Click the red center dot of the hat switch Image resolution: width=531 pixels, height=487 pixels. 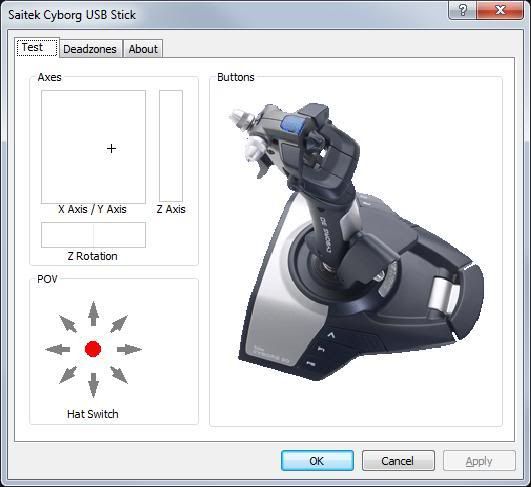pos(93,349)
